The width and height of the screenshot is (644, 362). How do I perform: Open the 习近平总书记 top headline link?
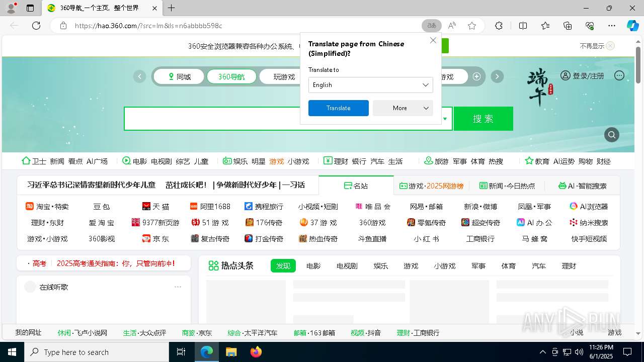point(92,185)
